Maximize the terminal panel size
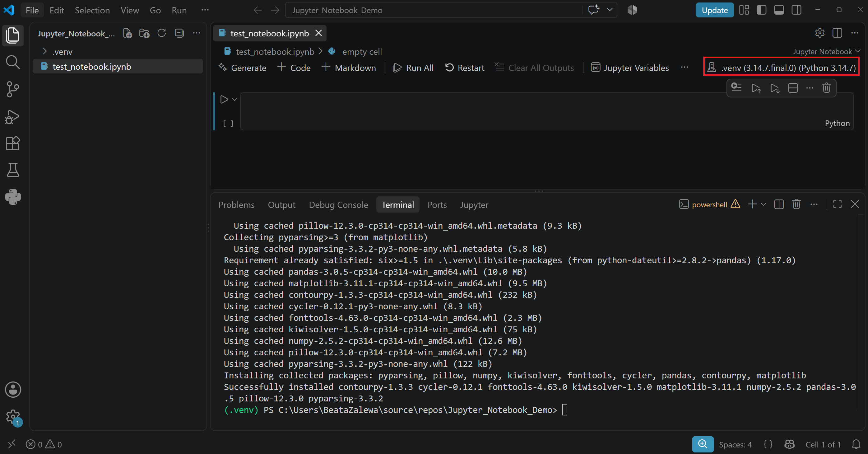The width and height of the screenshot is (868, 454). click(x=837, y=204)
